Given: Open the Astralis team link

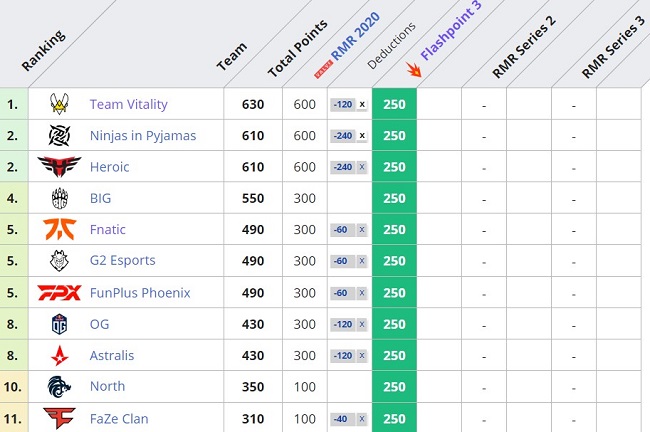Looking at the screenshot, I should pos(112,356).
